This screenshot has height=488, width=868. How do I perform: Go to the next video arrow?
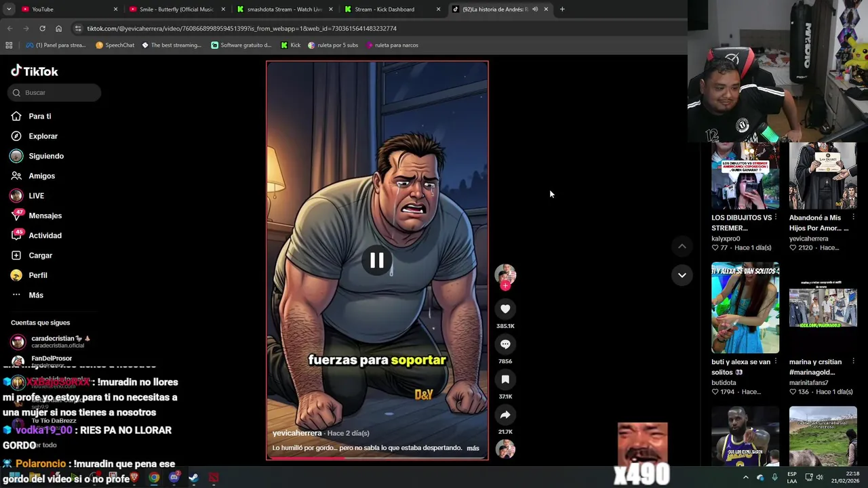(x=682, y=275)
